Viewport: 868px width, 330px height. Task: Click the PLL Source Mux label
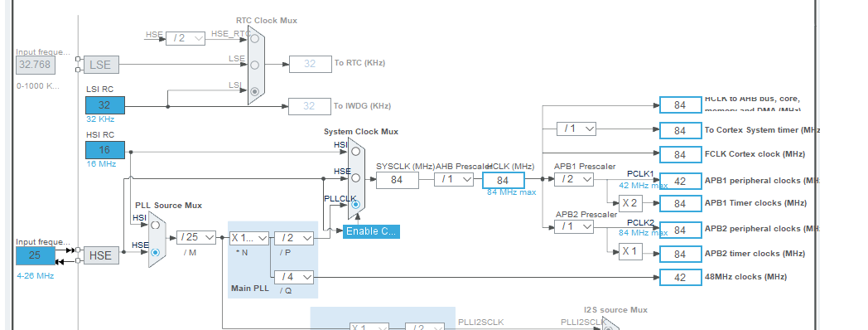(x=168, y=205)
